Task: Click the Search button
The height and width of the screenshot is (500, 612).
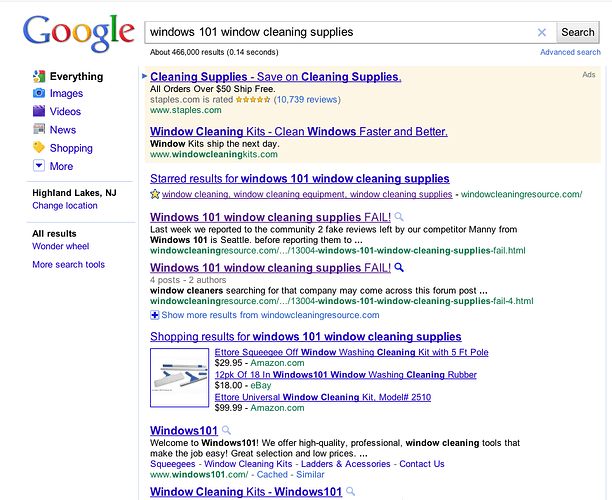Action: point(578,32)
